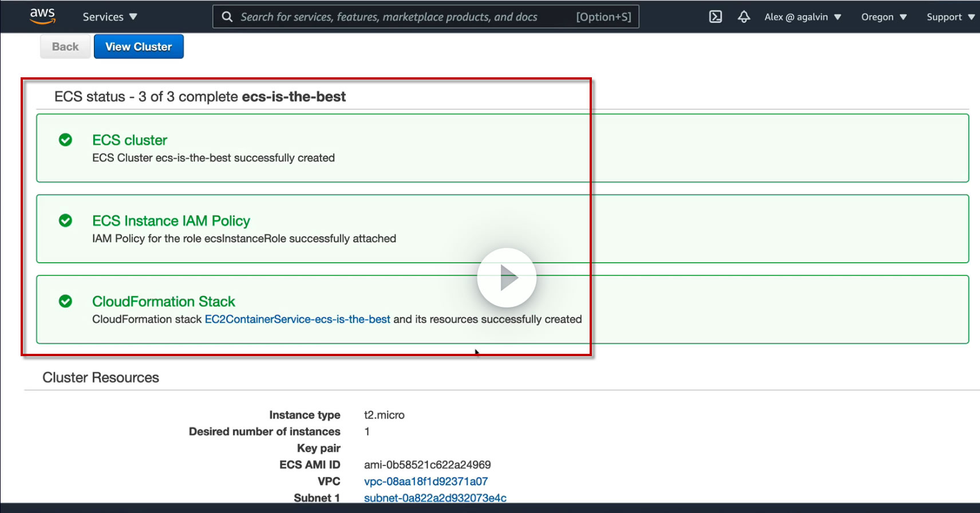Open the subnet-0a822a2d932073e4c link
This screenshot has height=513, width=980.
tap(435, 498)
